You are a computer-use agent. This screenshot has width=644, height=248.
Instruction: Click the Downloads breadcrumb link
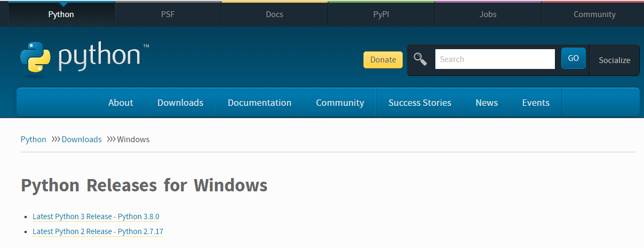pyautogui.click(x=82, y=139)
